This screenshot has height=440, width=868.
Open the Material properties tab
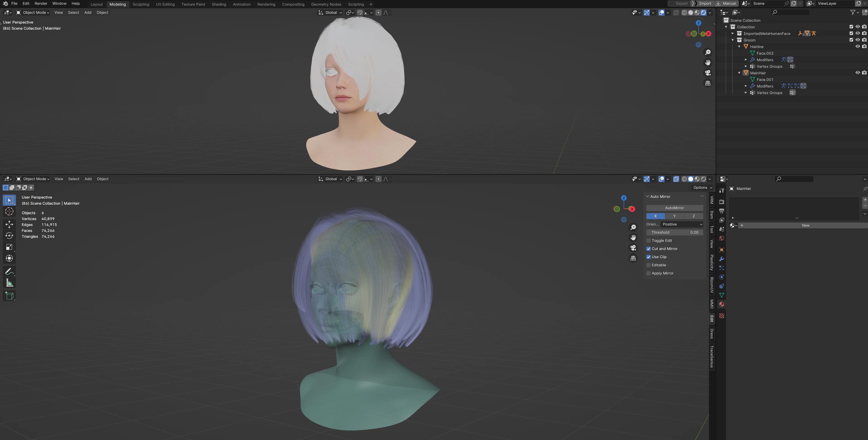click(721, 304)
